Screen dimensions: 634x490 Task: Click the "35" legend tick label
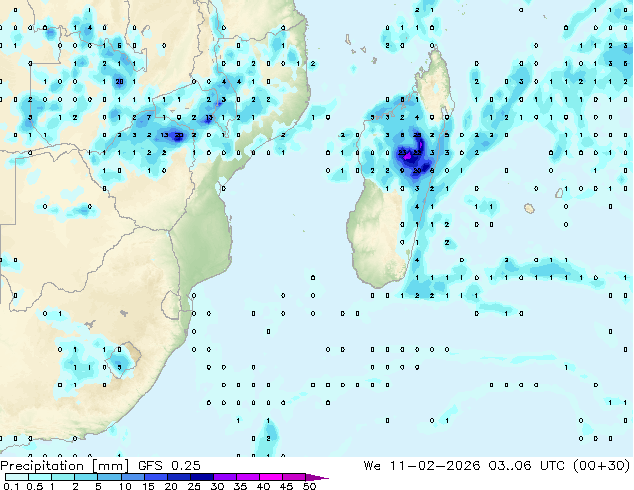pyautogui.click(x=240, y=486)
